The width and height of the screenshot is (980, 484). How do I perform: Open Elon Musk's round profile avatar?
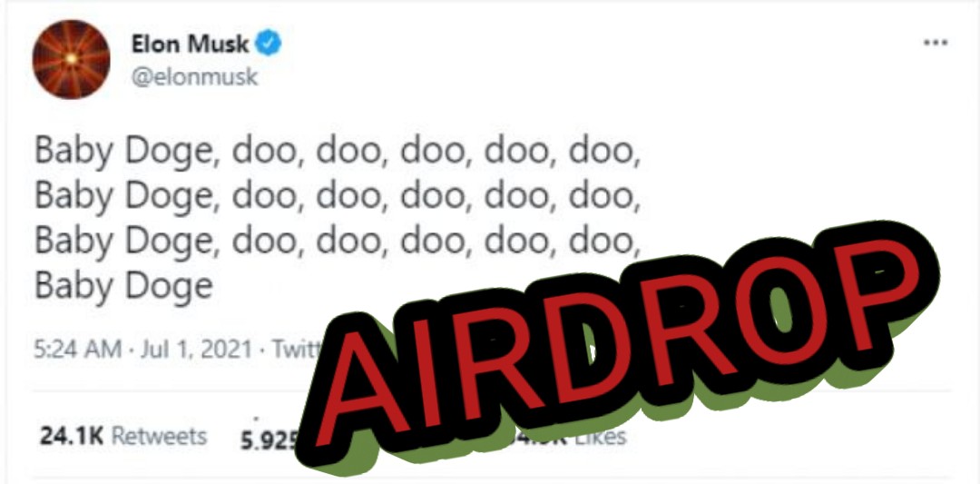point(72,59)
